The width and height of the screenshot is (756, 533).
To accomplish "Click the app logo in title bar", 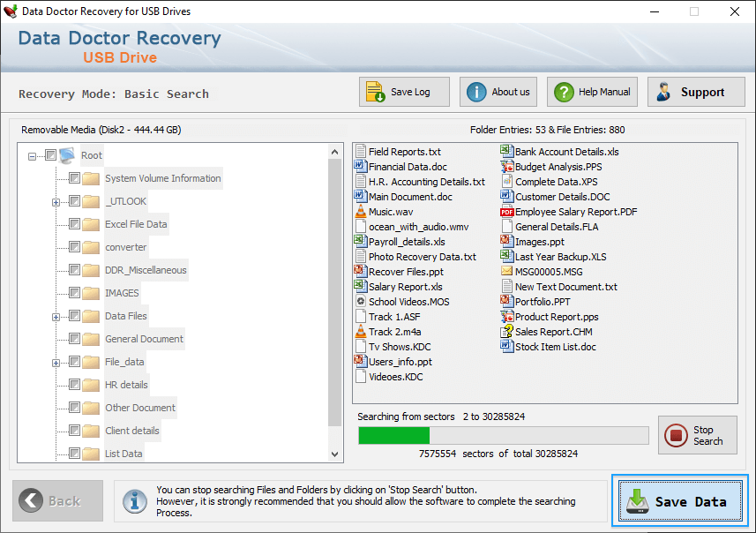I will [x=11, y=11].
